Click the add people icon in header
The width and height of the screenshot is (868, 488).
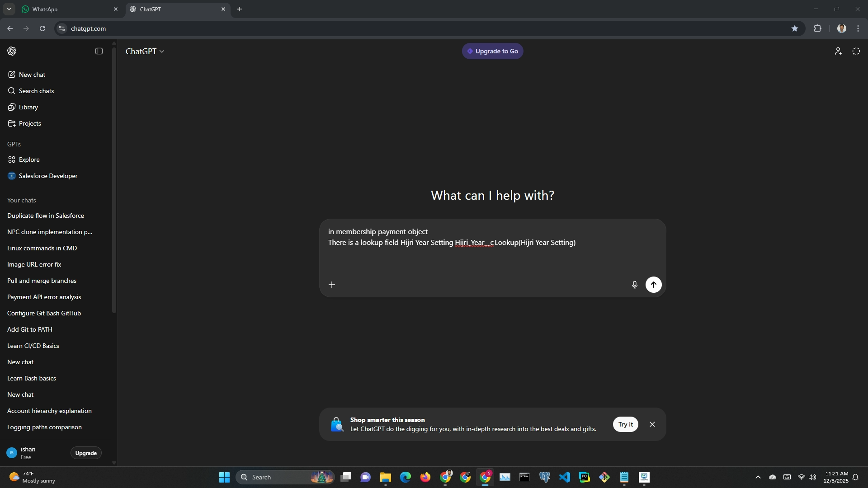pyautogui.click(x=838, y=51)
